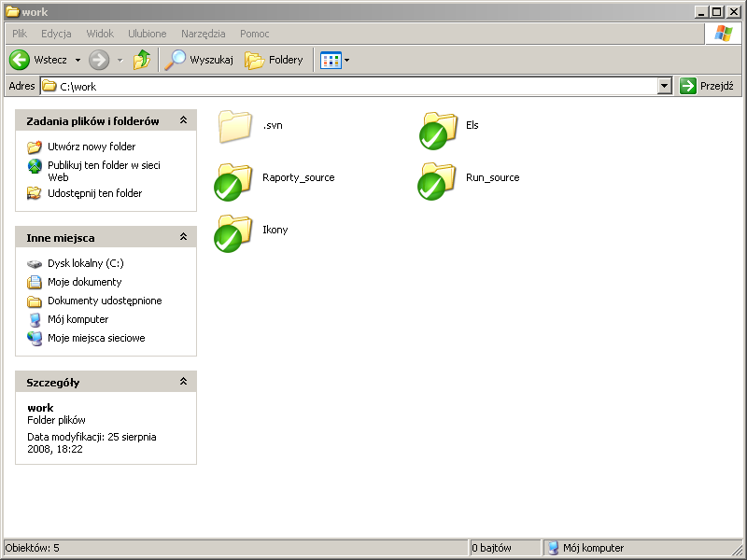
Task: Click the work folder icon in title bar
Action: (x=12, y=11)
